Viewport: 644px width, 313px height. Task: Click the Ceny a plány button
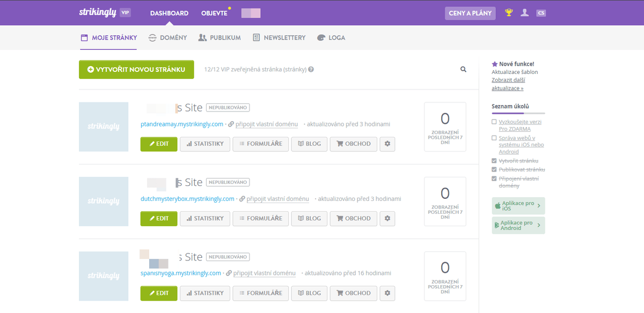[470, 13]
